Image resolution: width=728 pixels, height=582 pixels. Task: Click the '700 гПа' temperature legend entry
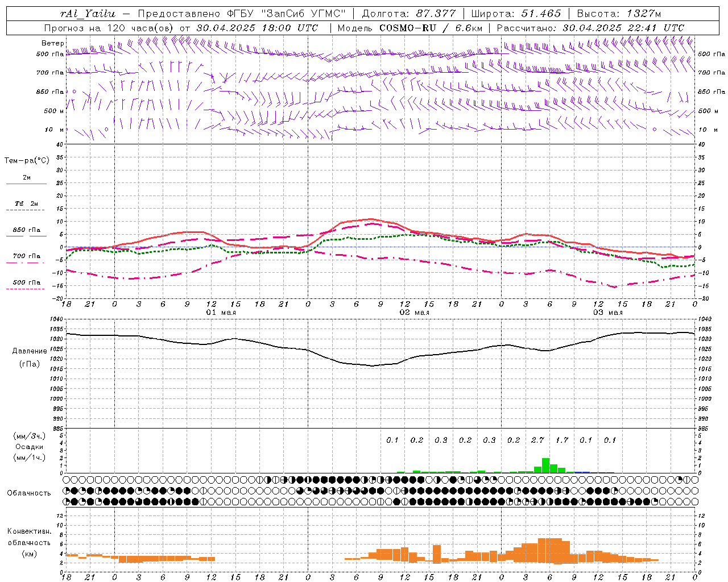tap(27, 256)
